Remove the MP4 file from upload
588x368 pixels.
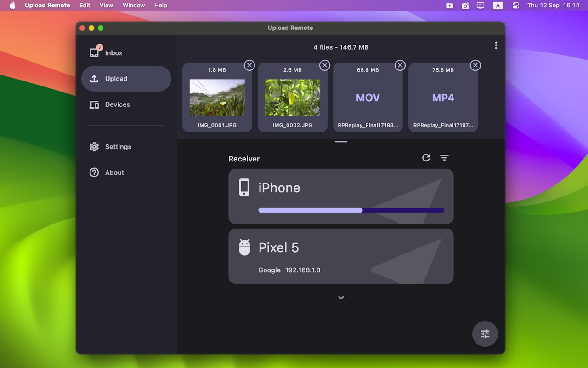(x=475, y=65)
